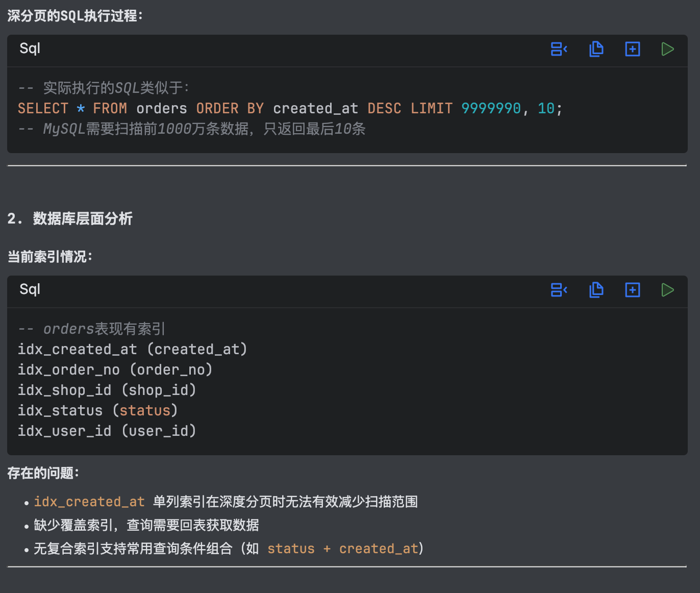The width and height of the screenshot is (700, 593).
Task: Click the '2. 数据库层面分析' heading
Action: tap(70, 218)
